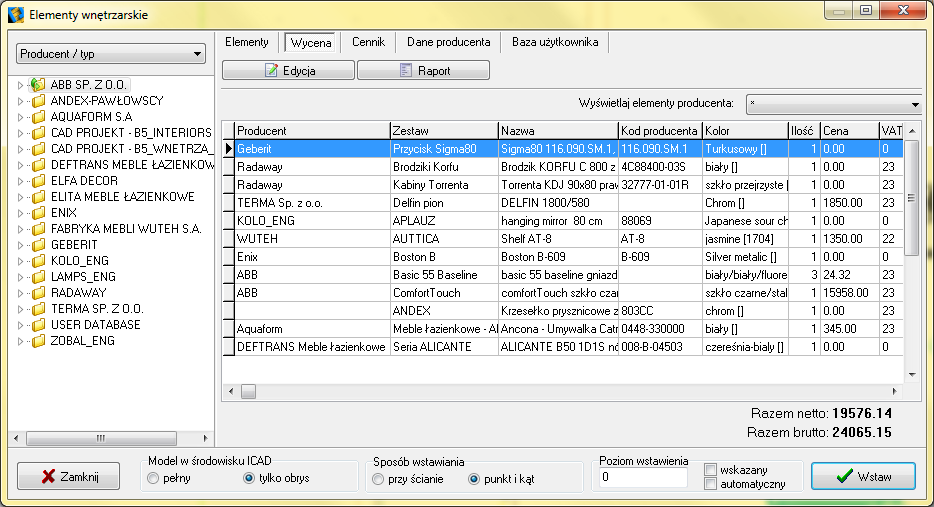Click the 'hanging mirror 80 cm' cell

(x=558, y=221)
